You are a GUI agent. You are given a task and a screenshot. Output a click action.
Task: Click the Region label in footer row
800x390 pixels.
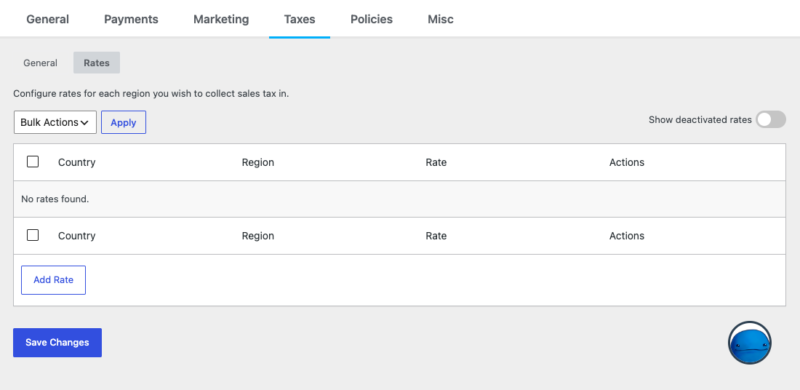258,236
